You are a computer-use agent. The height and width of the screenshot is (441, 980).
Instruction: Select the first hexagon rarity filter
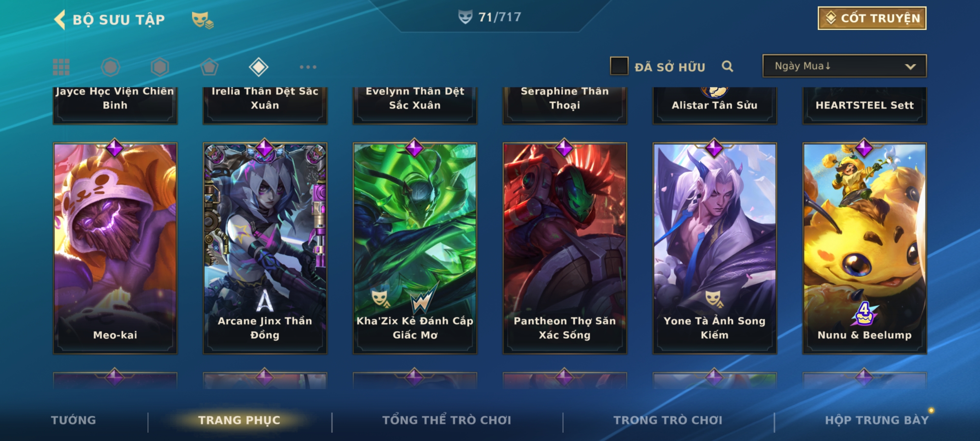(110, 67)
